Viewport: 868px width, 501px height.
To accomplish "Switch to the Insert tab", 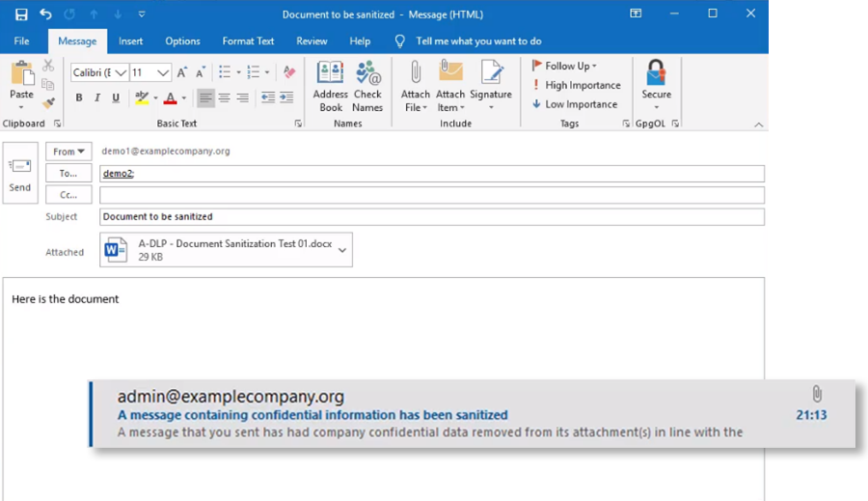I will (130, 42).
